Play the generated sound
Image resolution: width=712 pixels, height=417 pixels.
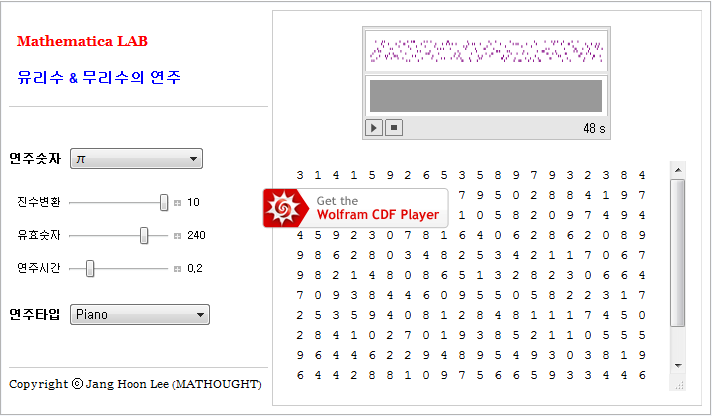pyautogui.click(x=374, y=128)
